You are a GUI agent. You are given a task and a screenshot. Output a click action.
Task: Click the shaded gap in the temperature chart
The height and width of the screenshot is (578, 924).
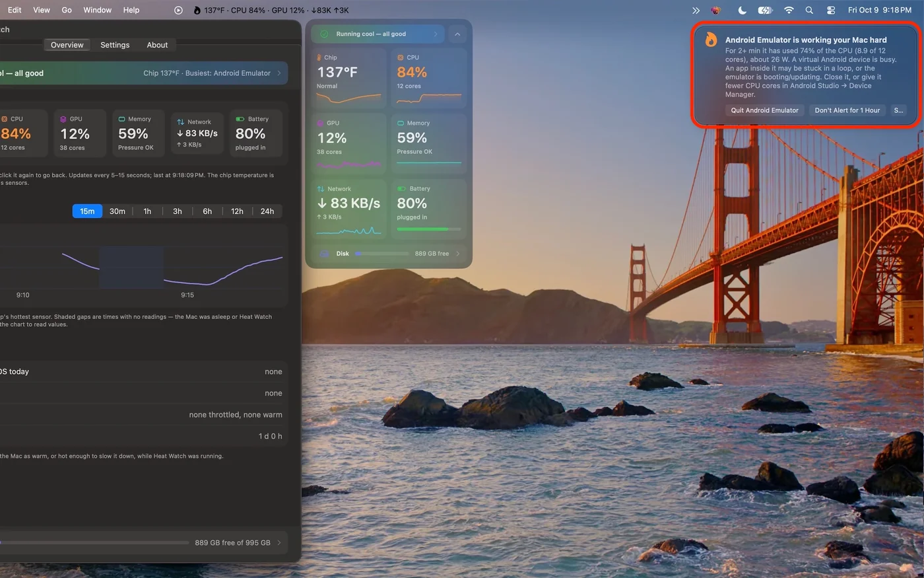point(131,268)
